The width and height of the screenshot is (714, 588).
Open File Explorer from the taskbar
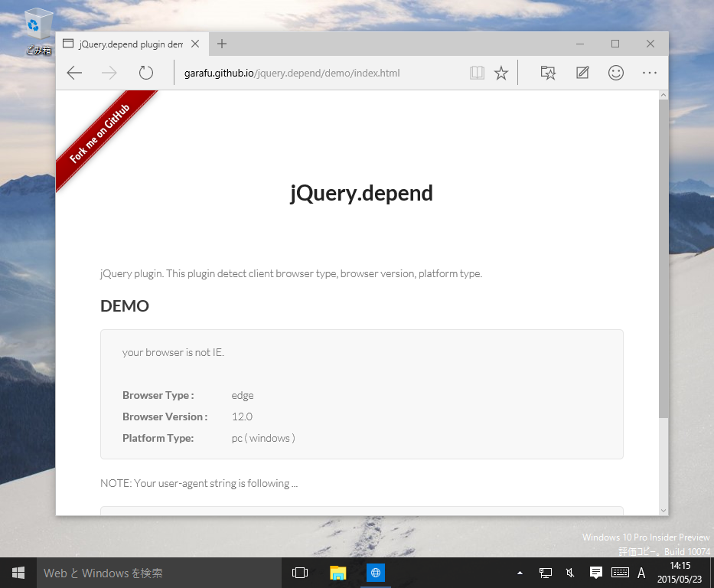click(x=337, y=573)
